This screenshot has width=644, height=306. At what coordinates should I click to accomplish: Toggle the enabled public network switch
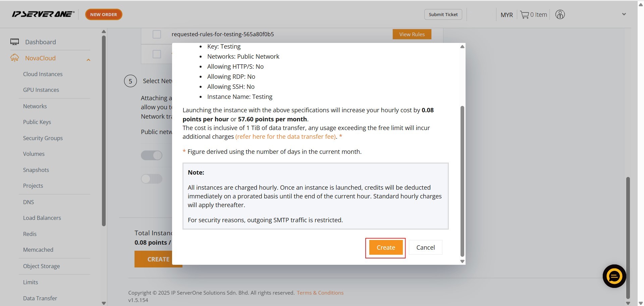point(152,155)
